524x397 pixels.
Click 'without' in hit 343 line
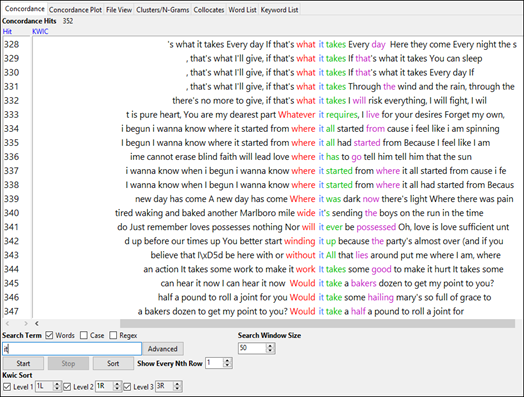[x=300, y=255]
